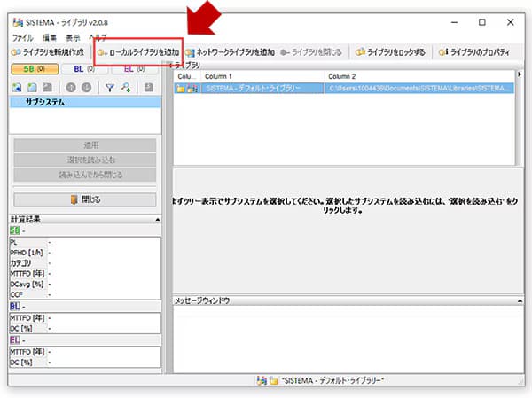The height and width of the screenshot is (398, 532).
Task: Click ライブラリをロックする toolbar button
Action: point(390,52)
